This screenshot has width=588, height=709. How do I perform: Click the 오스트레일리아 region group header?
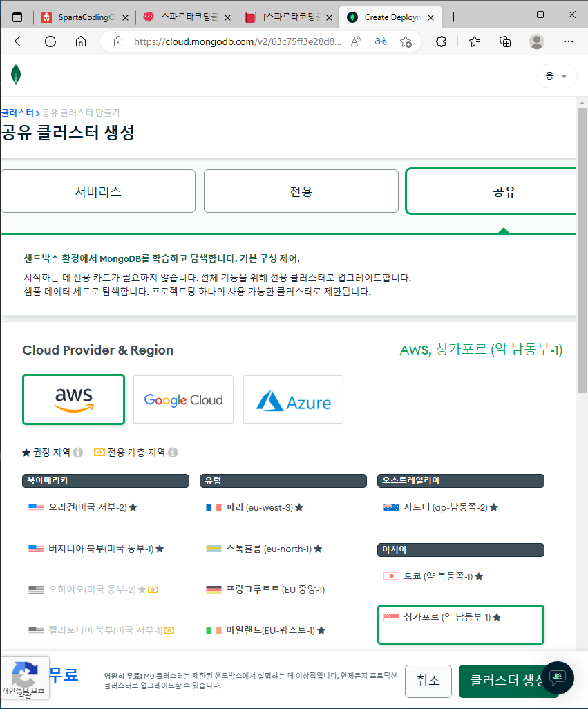point(461,481)
